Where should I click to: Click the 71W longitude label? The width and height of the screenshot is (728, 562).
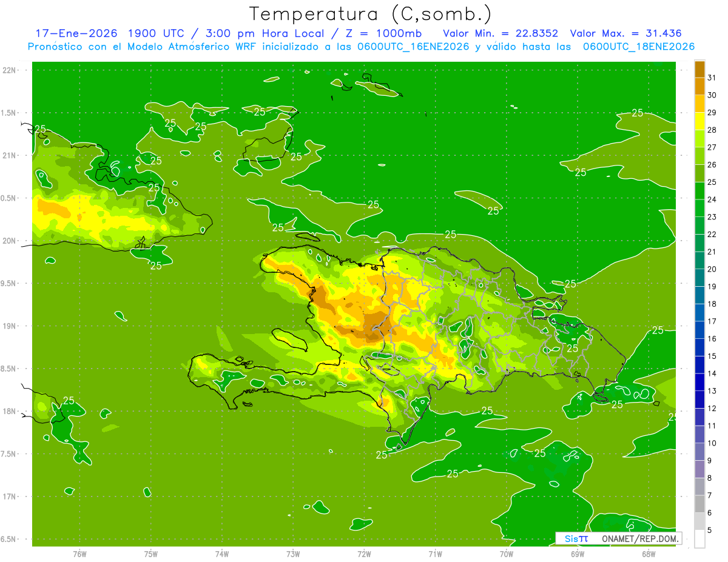[x=435, y=554]
